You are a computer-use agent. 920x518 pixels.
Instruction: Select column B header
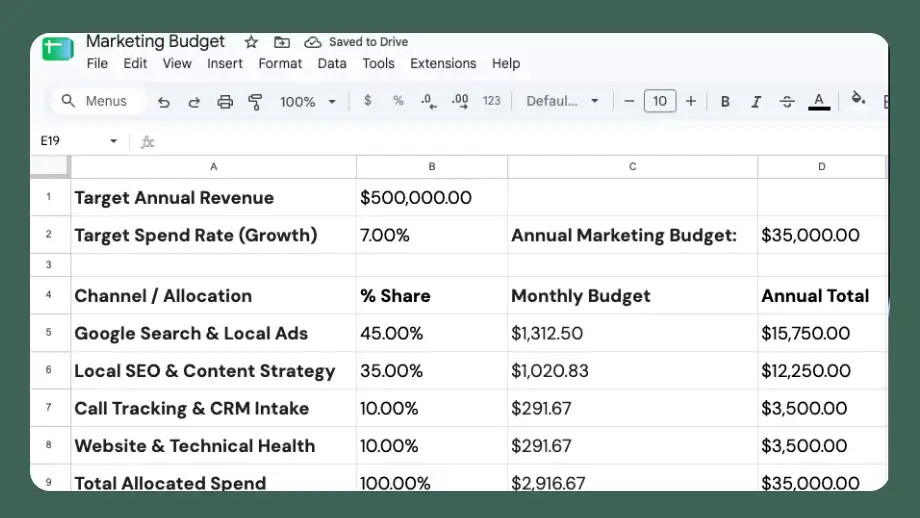click(432, 167)
